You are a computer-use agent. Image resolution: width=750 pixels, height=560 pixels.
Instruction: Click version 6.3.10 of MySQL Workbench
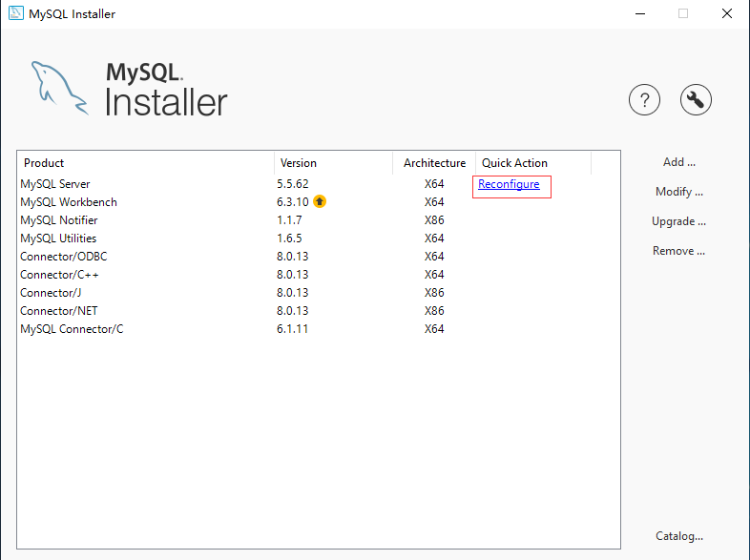point(292,202)
